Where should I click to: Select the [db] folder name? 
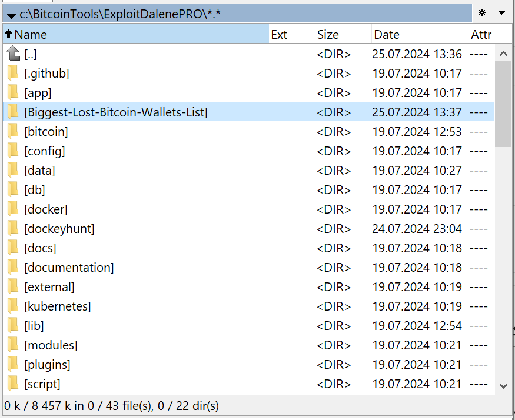(x=35, y=190)
